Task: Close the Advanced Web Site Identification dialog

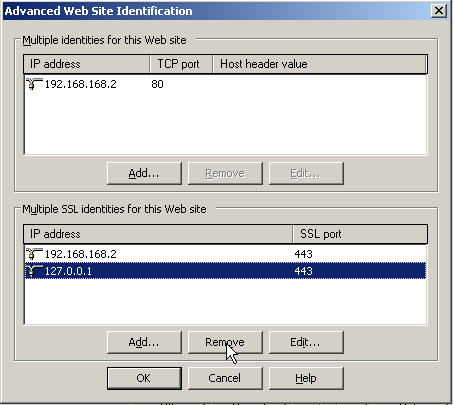Action: (x=439, y=11)
